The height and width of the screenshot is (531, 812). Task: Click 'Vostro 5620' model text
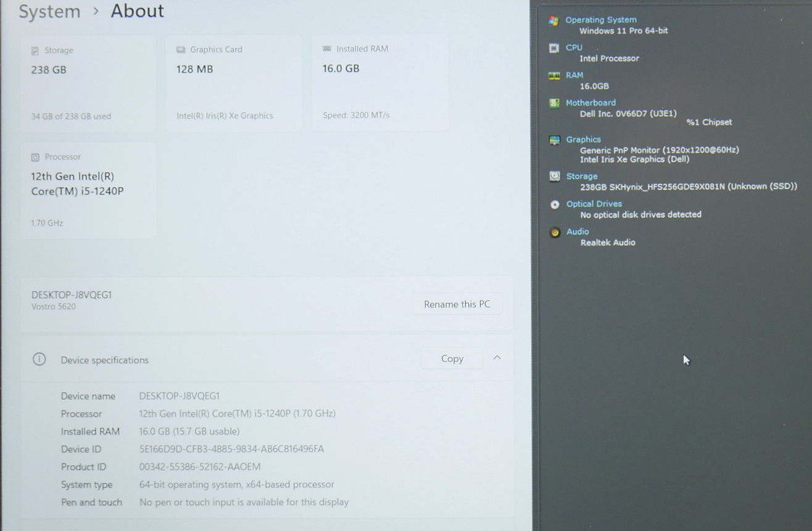pyautogui.click(x=54, y=306)
